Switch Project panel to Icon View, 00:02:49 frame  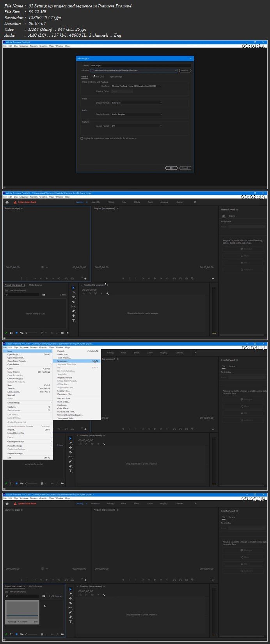click(16, 333)
